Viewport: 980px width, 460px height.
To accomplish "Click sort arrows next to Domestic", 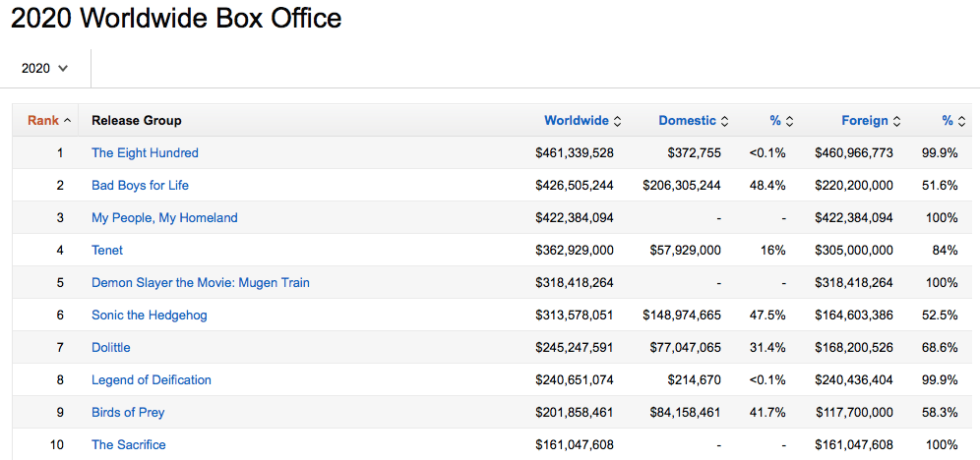I will point(724,121).
